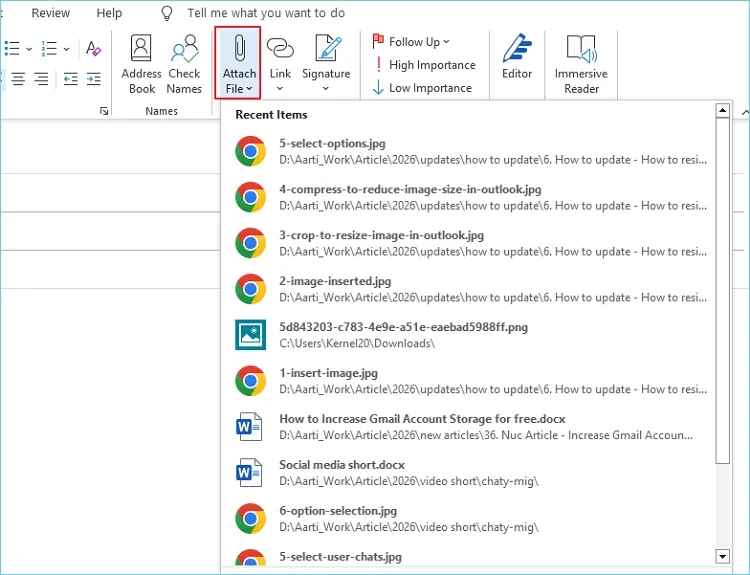The width and height of the screenshot is (750, 575).
Task: Attach 5d843203-c783-4e9e-a51e-eaebad5988ff.png
Action: [x=471, y=335]
